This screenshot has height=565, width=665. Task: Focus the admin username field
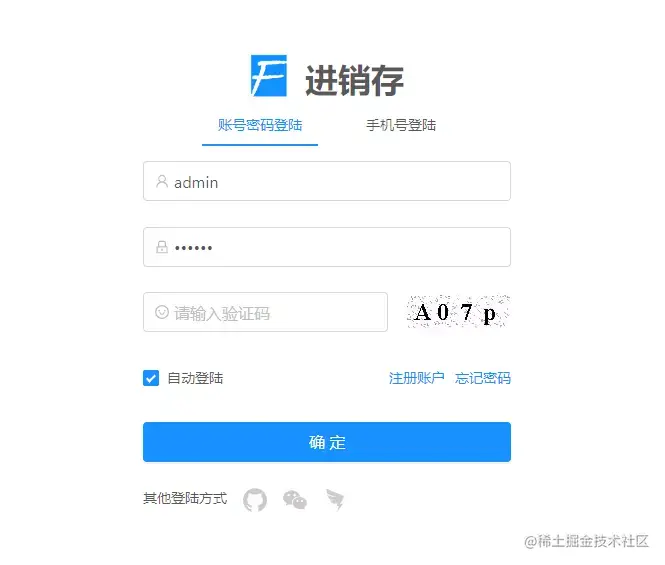[x=327, y=181]
